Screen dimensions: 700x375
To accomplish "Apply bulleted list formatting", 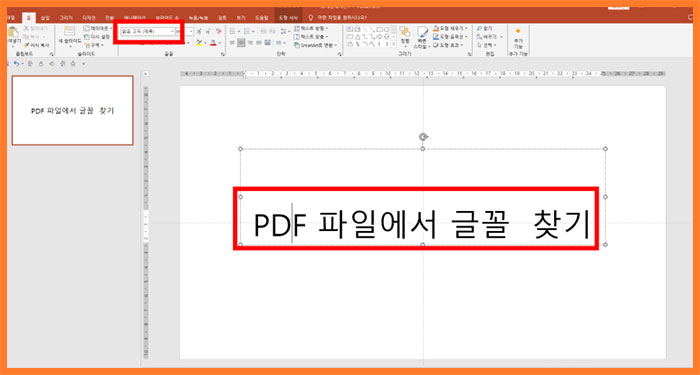I will point(234,32).
